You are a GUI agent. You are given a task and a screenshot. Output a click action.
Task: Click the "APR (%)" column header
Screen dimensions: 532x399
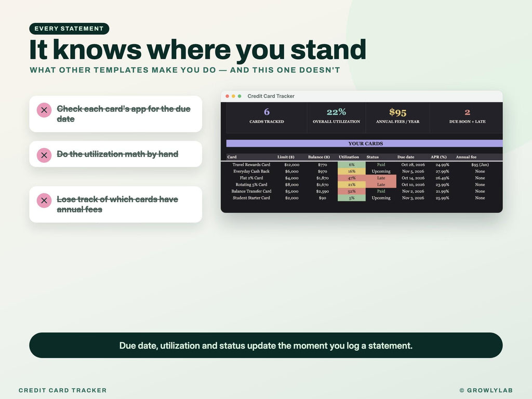(438, 157)
